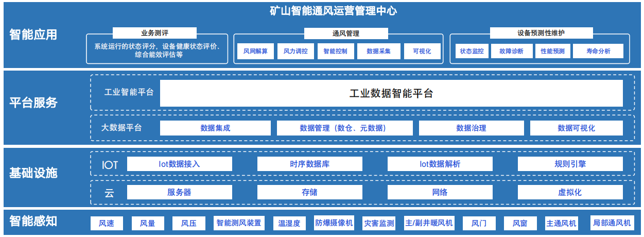Open the 智能控制 box
The image size is (644, 237).
coord(336,51)
